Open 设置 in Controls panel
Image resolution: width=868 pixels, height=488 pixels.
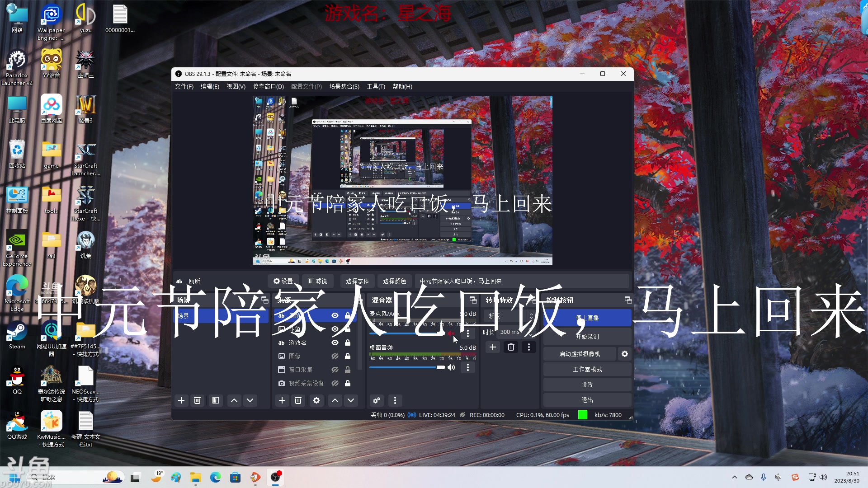pyautogui.click(x=587, y=385)
